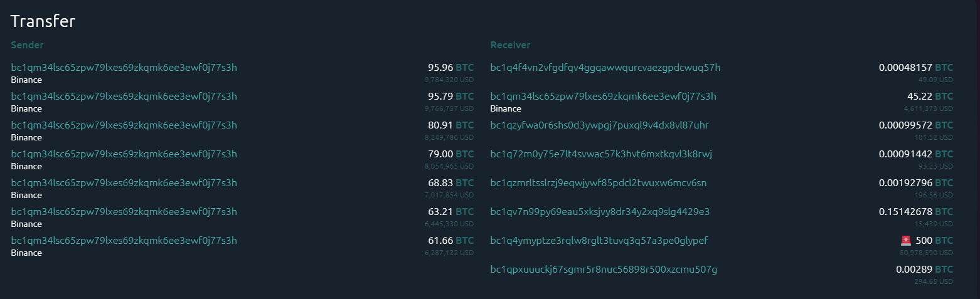The image size is (980, 299).
Task: Open receiver Binance address receiving 45.22 BTC
Action: coord(603,97)
